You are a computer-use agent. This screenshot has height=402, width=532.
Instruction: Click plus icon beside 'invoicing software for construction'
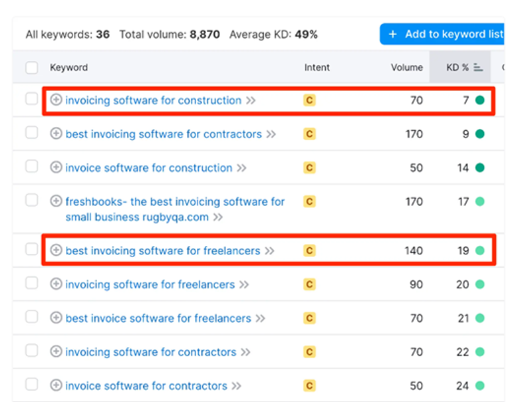click(x=56, y=100)
